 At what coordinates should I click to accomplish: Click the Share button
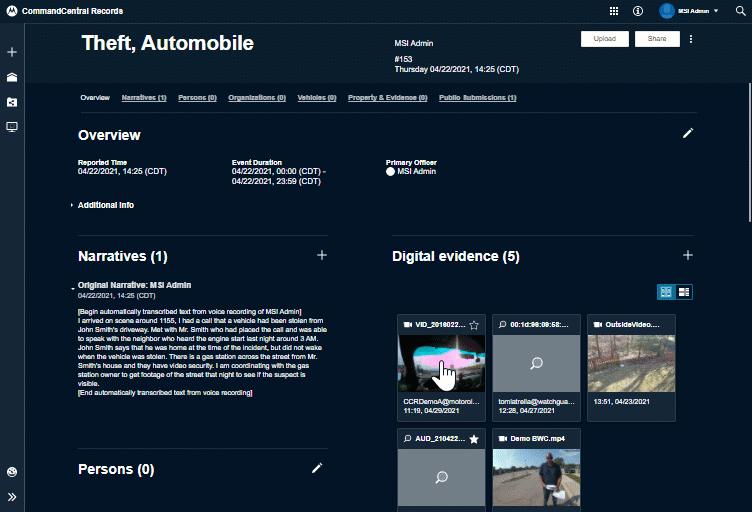[x=657, y=39]
